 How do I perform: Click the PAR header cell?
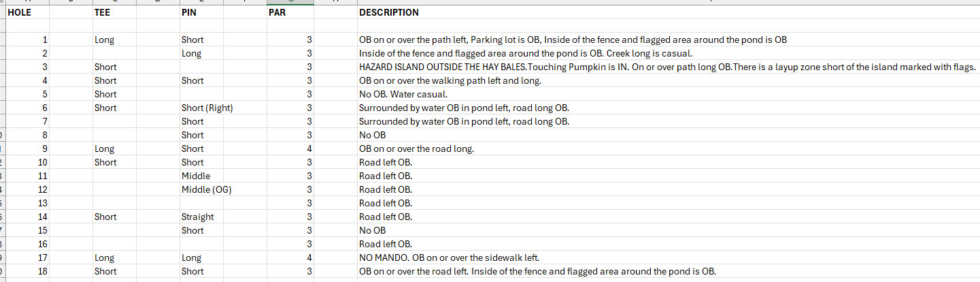277,12
